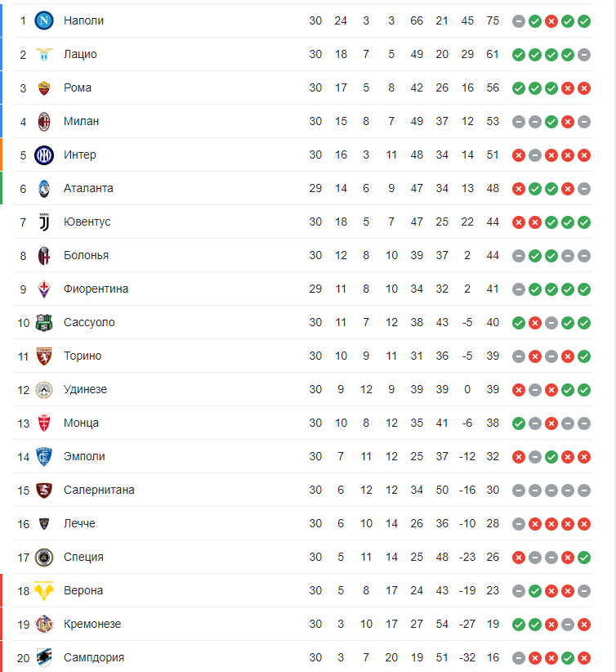Click the Milan red-black crest
616x672 pixels.
(x=44, y=121)
